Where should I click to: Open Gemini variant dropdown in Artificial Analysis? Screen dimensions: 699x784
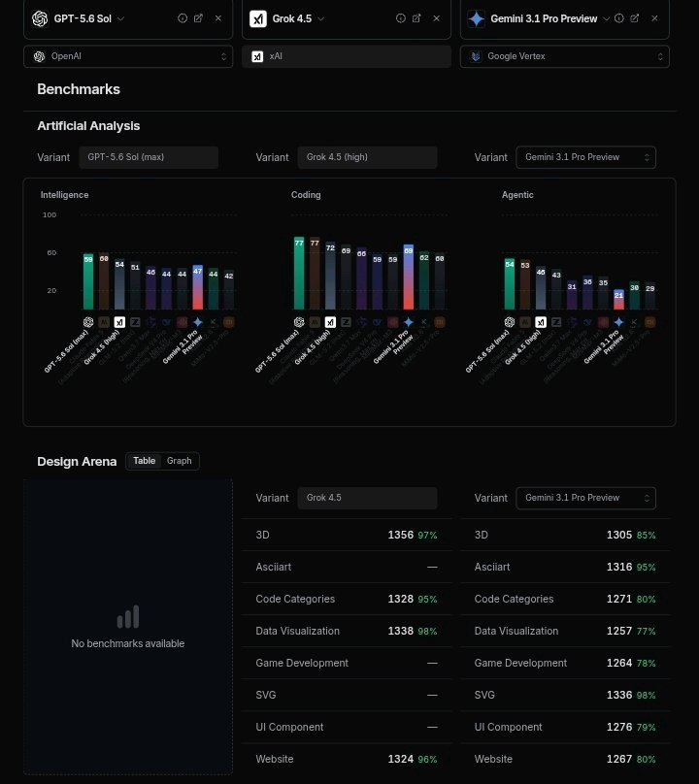(x=585, y=157)
